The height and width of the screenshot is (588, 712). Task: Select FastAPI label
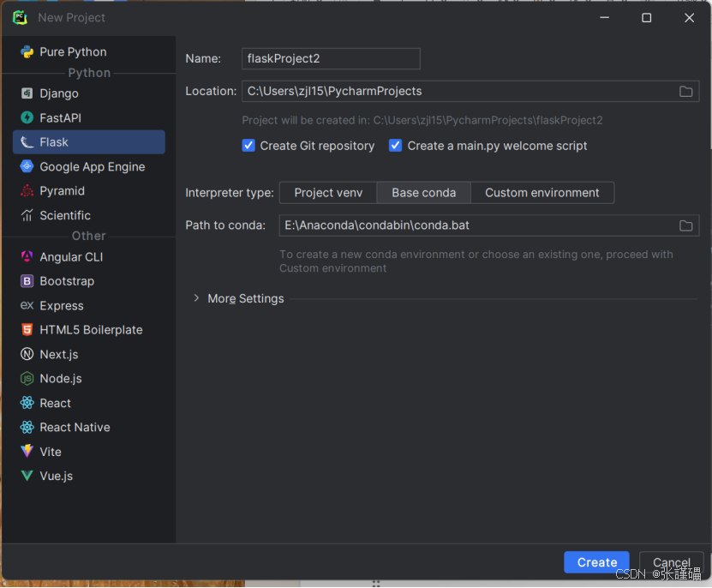click(60, 118)
